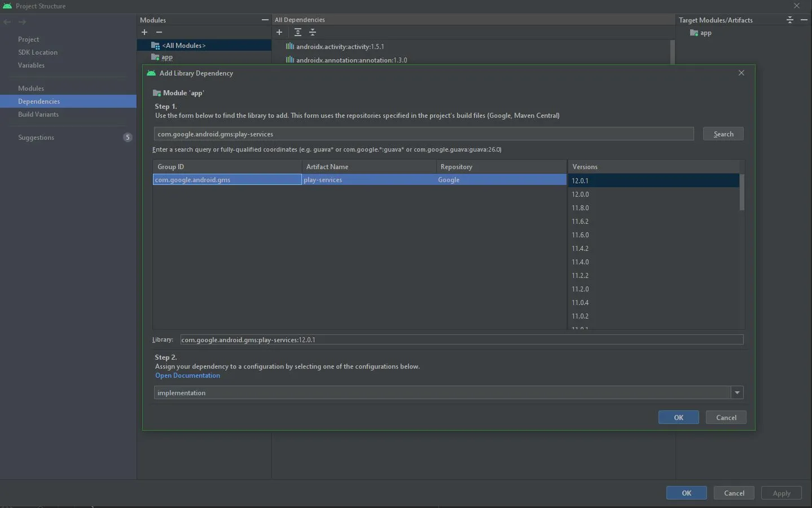This screenshot has width=812, height=508.
Task: Hide the Target Modules/Artifacts panel
Action: pos(804,20)
